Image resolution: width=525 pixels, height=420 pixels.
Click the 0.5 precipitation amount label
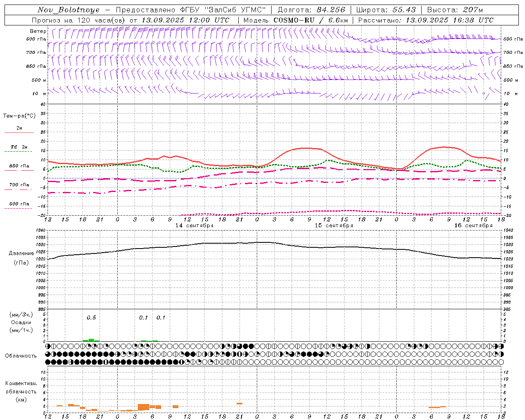pos(91,317)
